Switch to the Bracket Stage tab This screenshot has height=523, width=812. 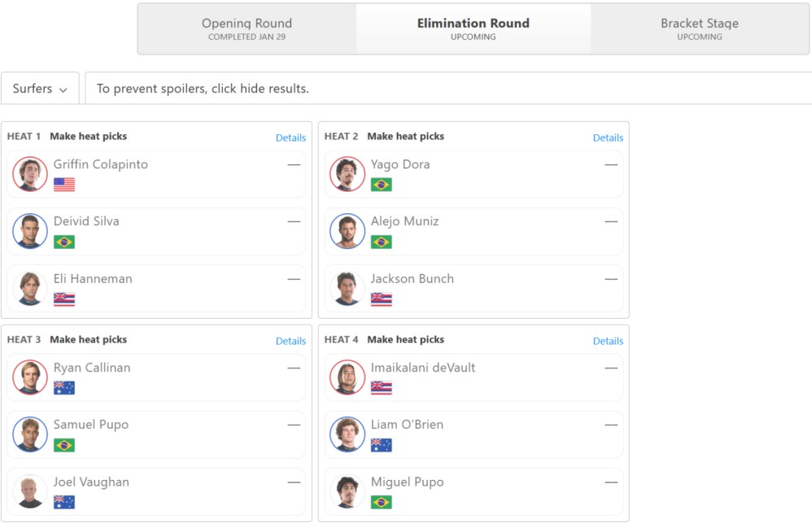point(700,29)
